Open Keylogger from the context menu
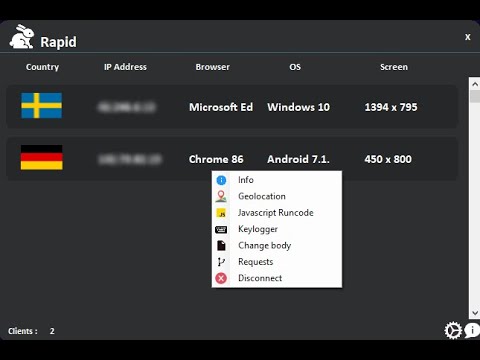This screenshot has height=360, width=480. pyautogui.click(x=277, y=229)
